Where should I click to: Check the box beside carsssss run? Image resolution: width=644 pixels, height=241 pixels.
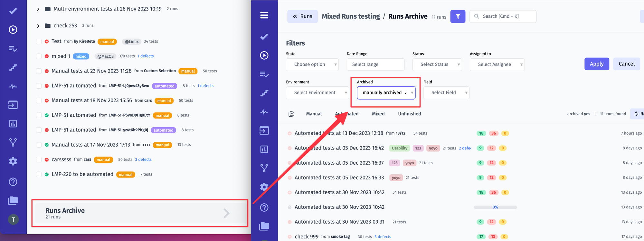tap(39, 159)
